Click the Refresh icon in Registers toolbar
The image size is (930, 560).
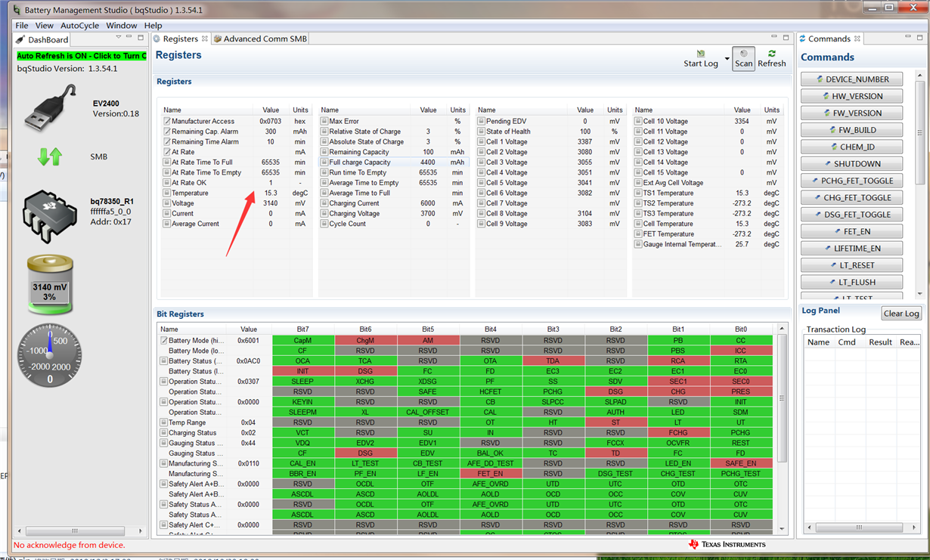(x=771, y=54)
